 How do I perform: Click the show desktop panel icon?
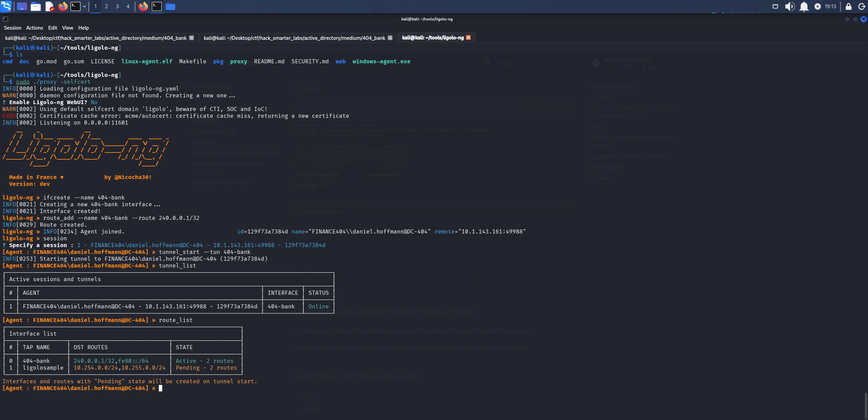[x=22, y=6]
